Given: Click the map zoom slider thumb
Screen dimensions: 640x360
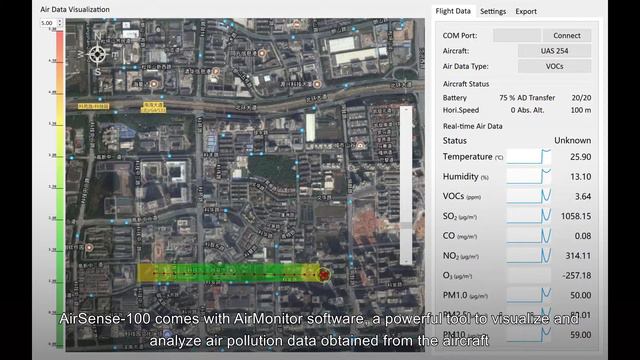Looking at the screenshot, I should tap(406, 225).
